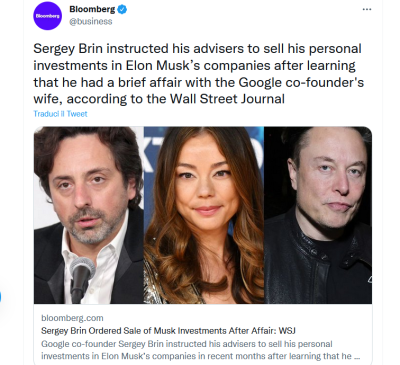Click the truncated ellipsis of card description
Screen dimensions: 400x365
[357, 356]
